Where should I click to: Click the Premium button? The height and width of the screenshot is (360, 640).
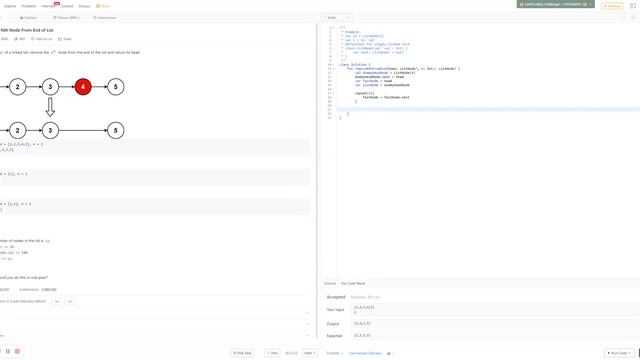click(x=612, y=6)
